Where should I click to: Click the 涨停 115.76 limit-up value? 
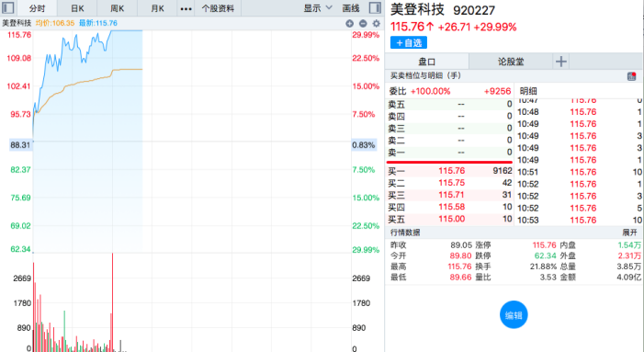pyautogui.click(x=544, y=245)
